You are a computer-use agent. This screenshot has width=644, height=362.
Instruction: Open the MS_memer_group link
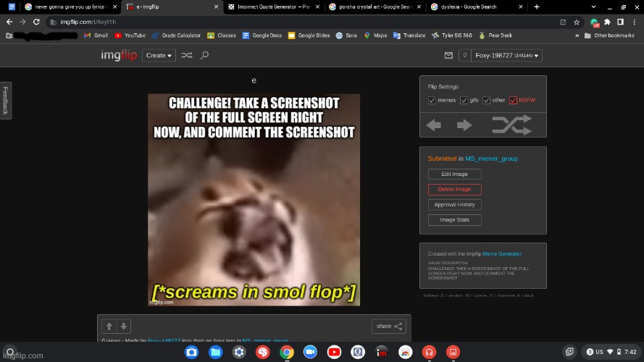pos(491,159)
